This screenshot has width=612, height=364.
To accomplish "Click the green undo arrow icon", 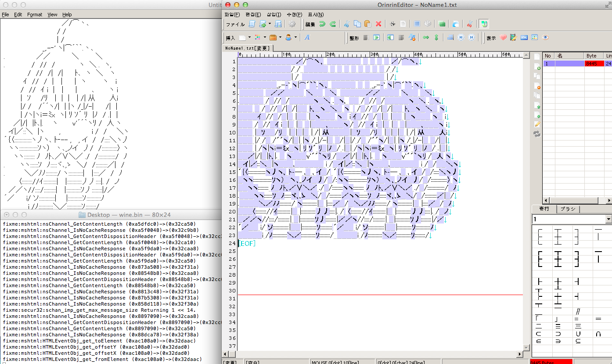I will coord(322,24).
